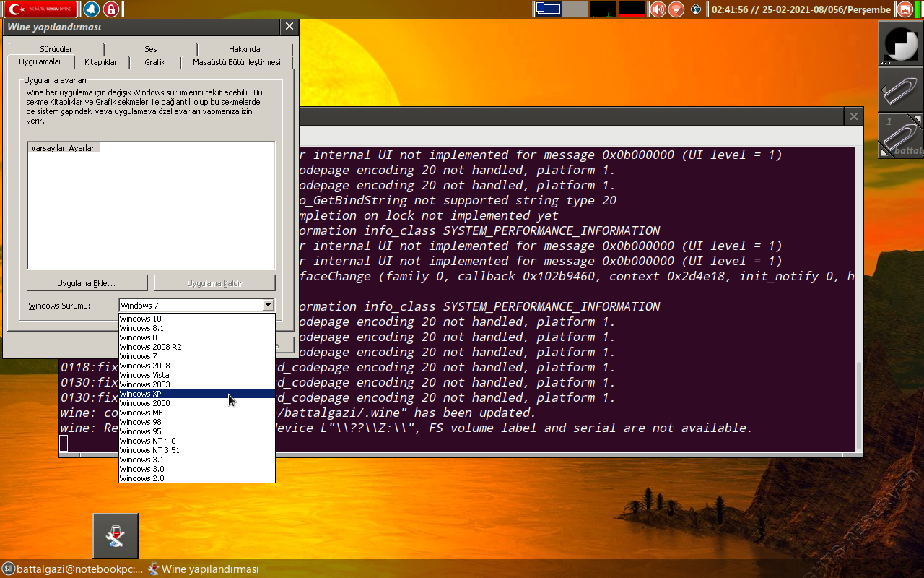The image size is (924, 578).
Task: Open the Sürücüler tab
Action: point(56,49)
